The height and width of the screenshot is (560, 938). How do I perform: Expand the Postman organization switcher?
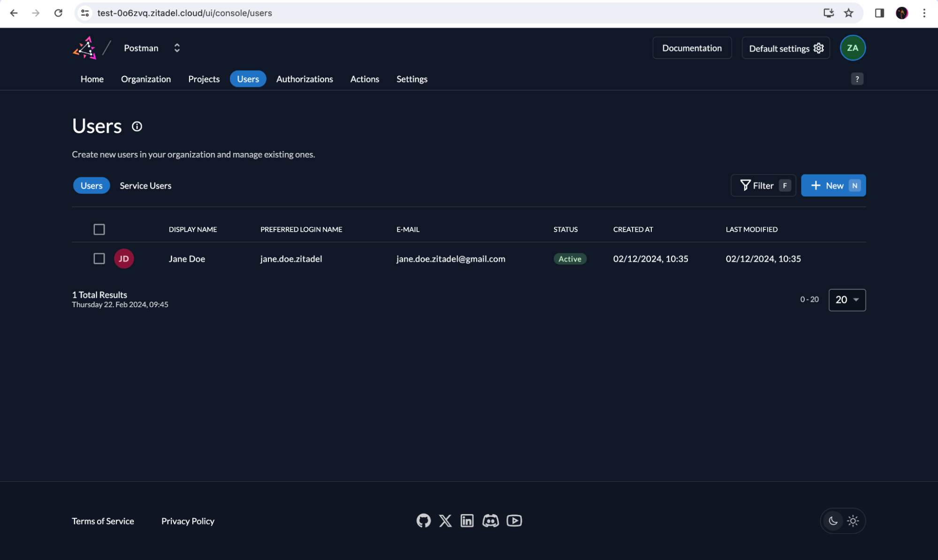[x=176, y=48]
